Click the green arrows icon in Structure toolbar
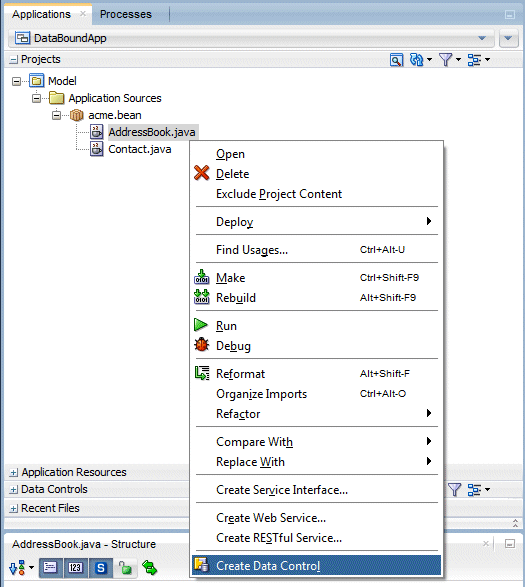525x587 pixels. (x=149, y=568)
